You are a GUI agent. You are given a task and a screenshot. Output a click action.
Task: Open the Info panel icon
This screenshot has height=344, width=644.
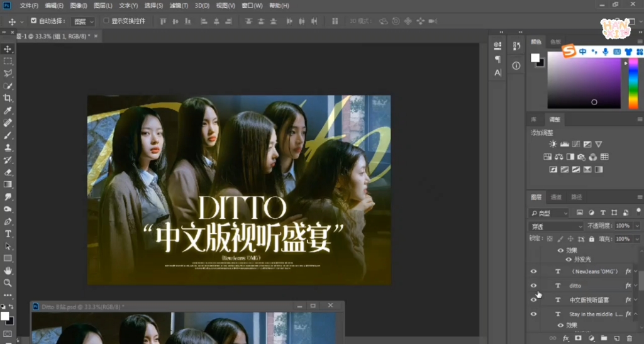point(516,65)
